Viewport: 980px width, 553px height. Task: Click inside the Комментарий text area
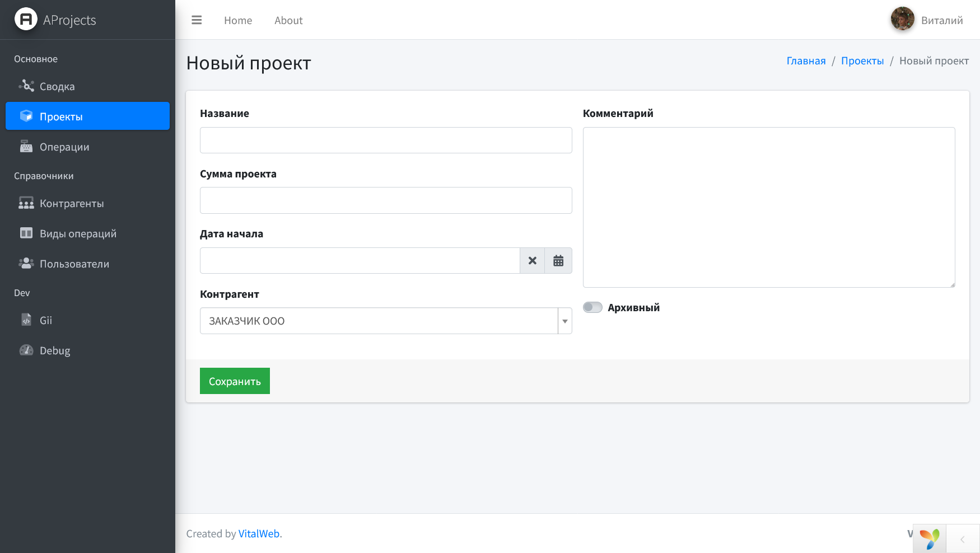[x=769, y=207]
